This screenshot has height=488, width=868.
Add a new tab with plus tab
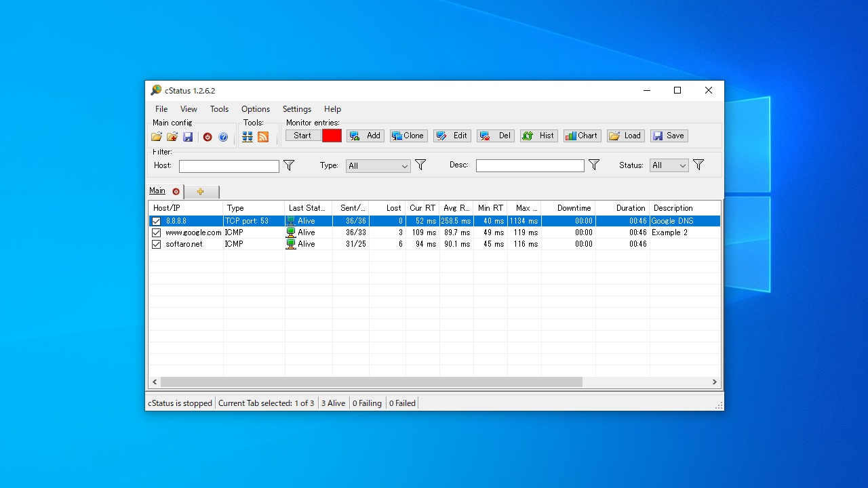point(201,192)
